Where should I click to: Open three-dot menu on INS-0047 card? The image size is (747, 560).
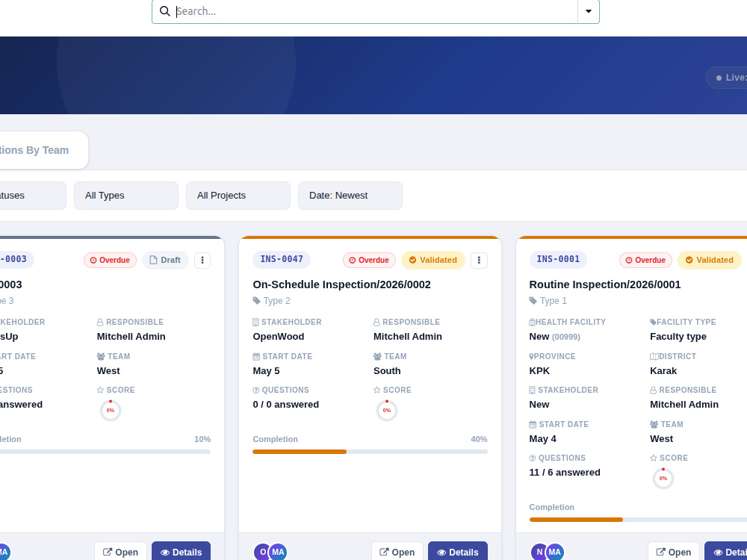(x=479, y=260)
